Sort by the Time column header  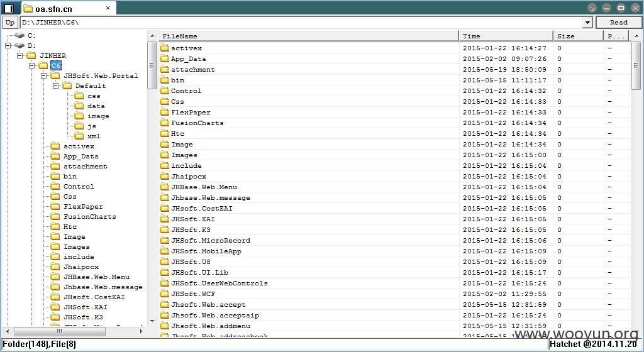506,36
